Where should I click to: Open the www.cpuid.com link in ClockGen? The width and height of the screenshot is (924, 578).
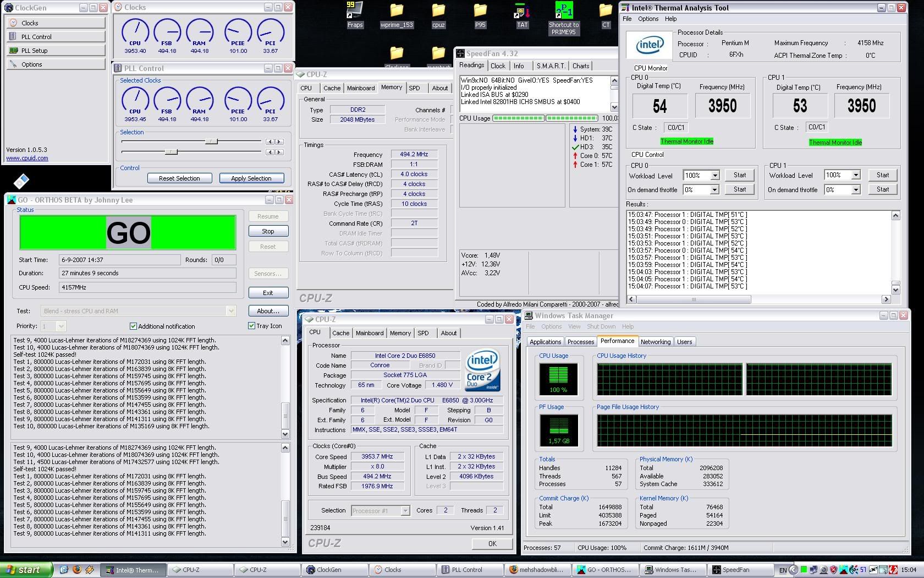[27, 159]
